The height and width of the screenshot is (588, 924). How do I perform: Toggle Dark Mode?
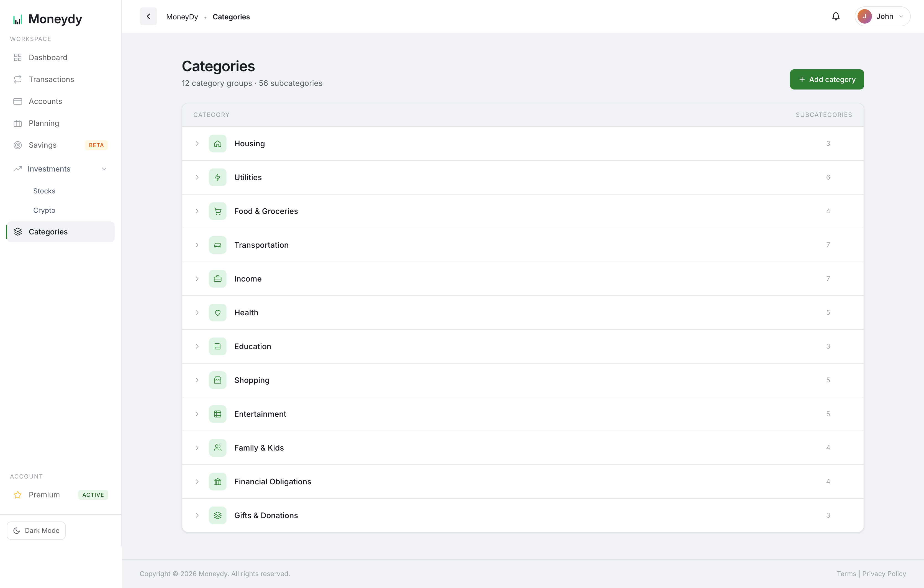36,530
